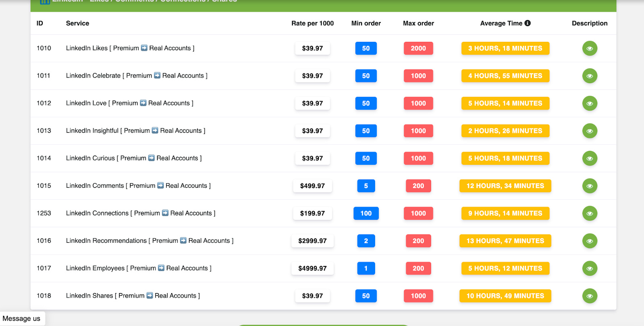Click the 4 HOURS, 55 MINUTES badge
The image size is (644, 326).
tap(505, 76)
